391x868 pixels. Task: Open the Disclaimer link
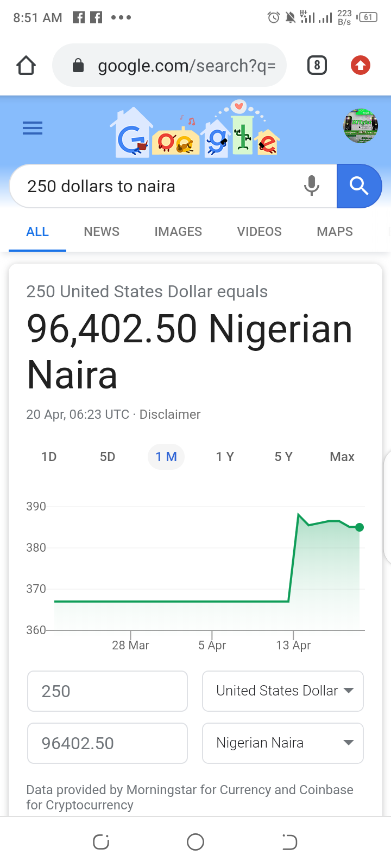pyautogui.click(x=170, y=414)
